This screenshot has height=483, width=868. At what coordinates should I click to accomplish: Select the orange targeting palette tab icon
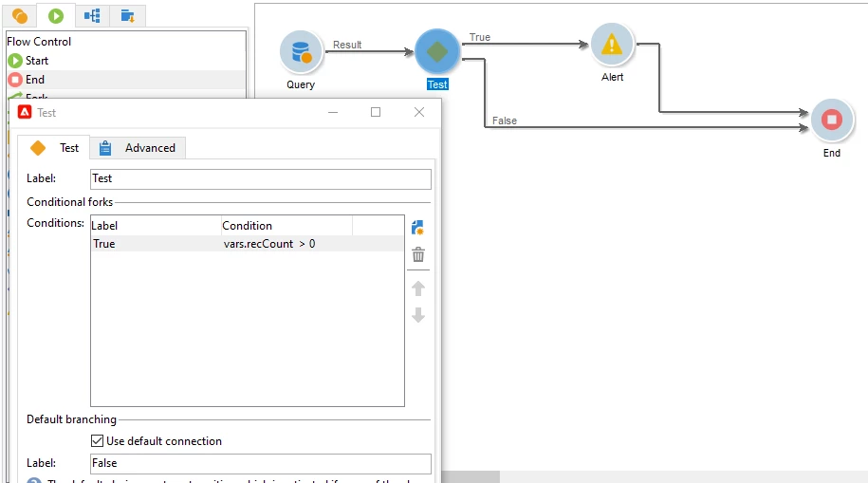click(x=20, y=16)
